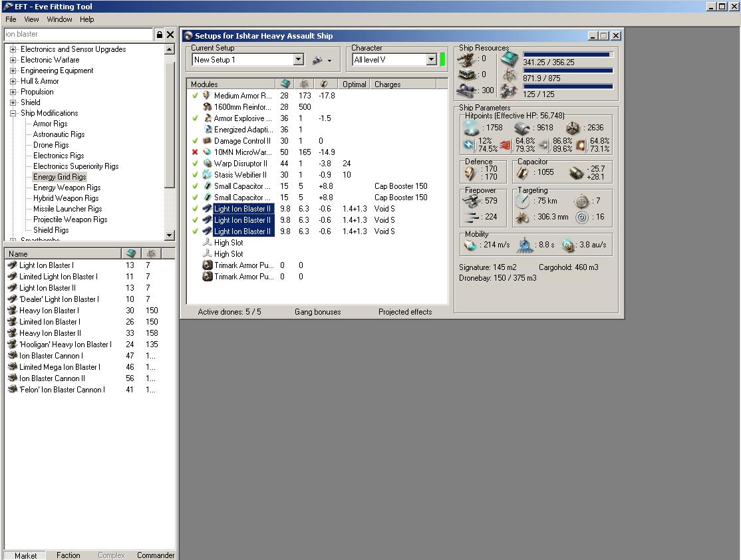Screen dimensions: 741x560
Task: Click the targeting range icon showing 75 km
Action: point(522,202)
